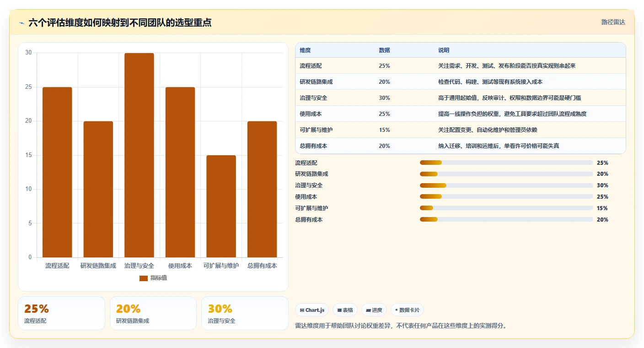Click the 总拥有成本 bar in chart
Viewport: 644px width, 348px height.
pos(262,189)
